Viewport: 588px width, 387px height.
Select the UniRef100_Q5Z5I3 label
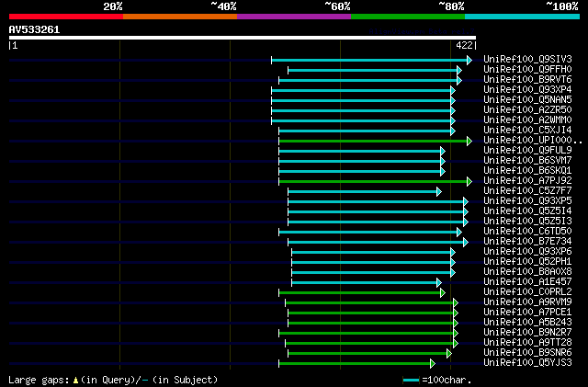(527, 222)
